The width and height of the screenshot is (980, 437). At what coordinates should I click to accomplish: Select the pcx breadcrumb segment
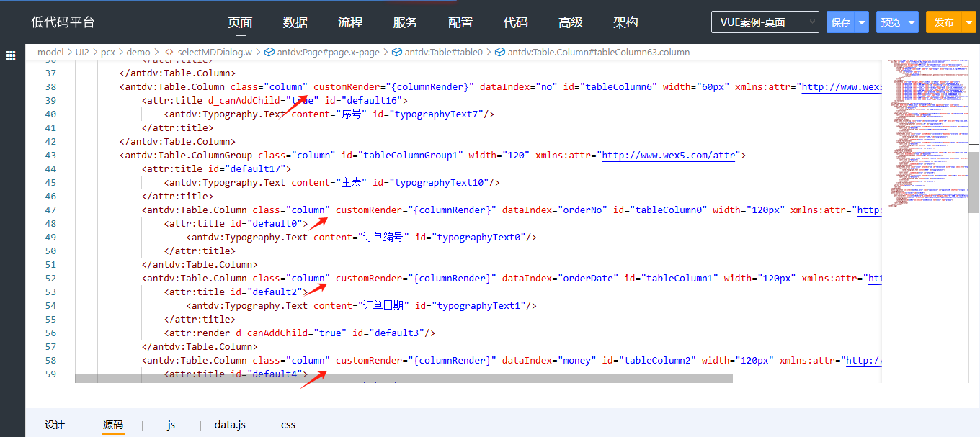(x=108, y=52)
